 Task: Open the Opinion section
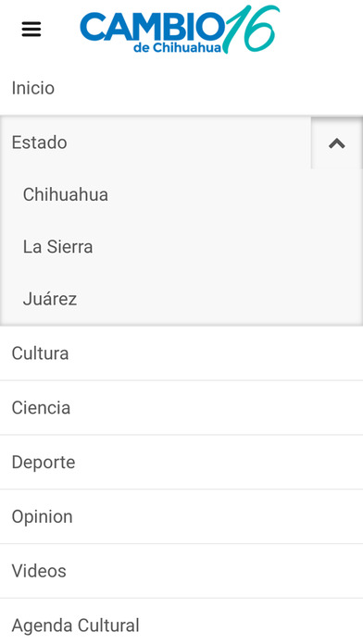pyautogui.click(x=181, y=516)
